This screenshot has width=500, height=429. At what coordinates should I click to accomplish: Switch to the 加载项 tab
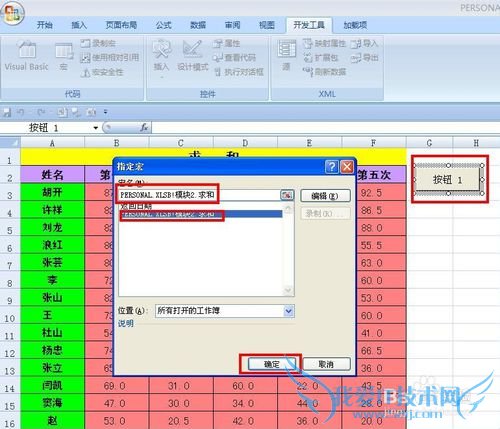355,25
